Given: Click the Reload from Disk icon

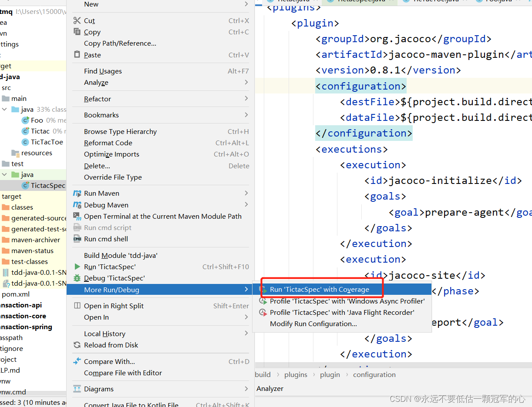Looking at the screenshot, I should point(77,345).
